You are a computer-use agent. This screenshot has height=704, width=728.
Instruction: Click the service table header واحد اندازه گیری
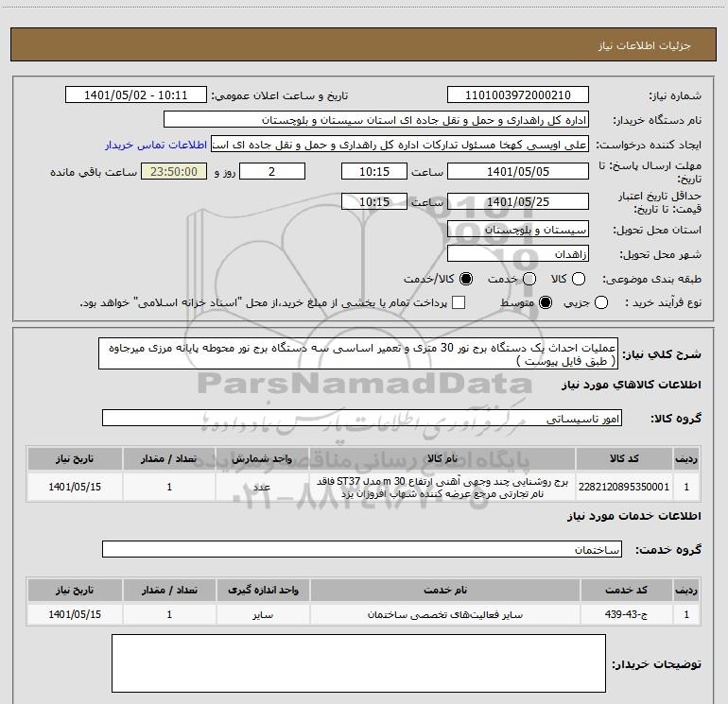tap(263, 590)
